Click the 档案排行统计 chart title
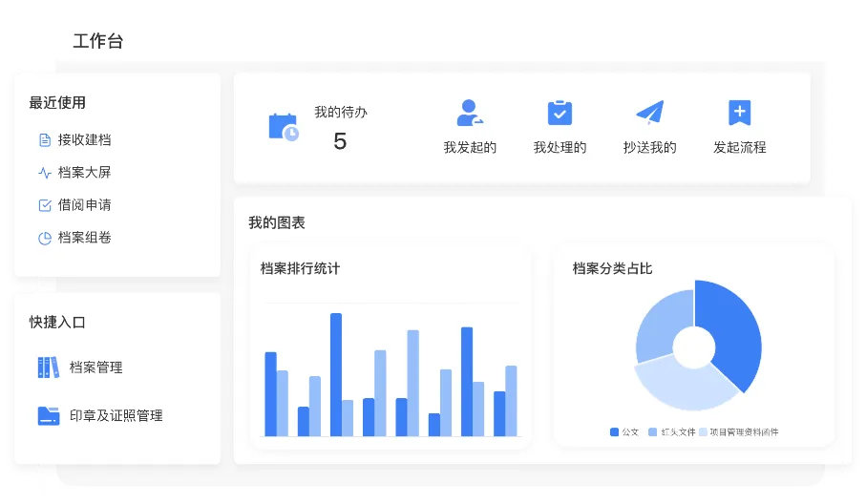Image resolution: width=866 pixels, height=504 pixels. (301, 269)
